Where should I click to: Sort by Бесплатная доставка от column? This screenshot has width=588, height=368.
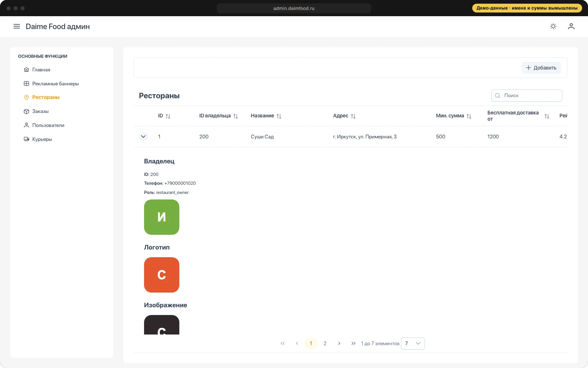(547, 116)
